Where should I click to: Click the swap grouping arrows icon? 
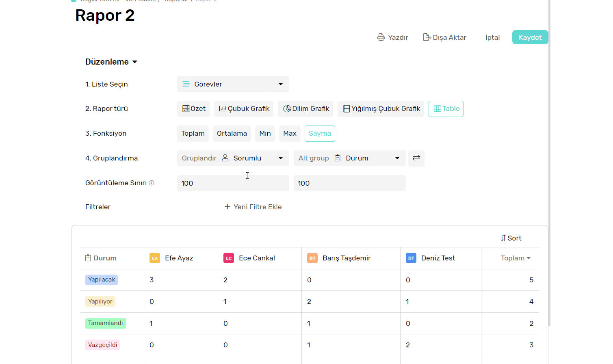tap(416, 158)
